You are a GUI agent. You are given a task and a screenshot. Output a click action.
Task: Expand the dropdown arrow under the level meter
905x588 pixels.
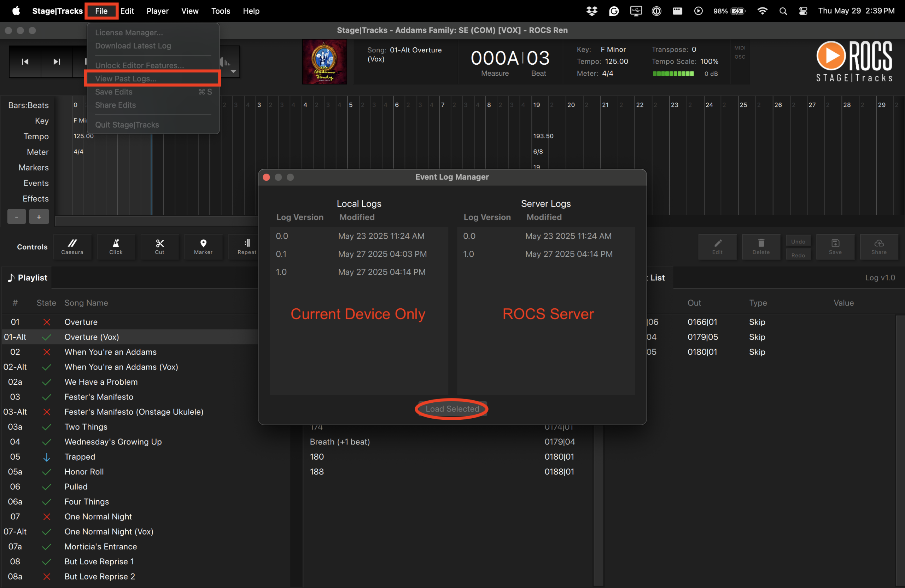coord(233,71)
